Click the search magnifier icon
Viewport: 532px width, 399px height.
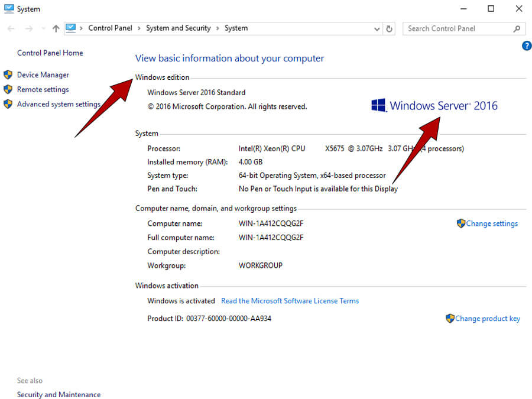click(517, 29)
